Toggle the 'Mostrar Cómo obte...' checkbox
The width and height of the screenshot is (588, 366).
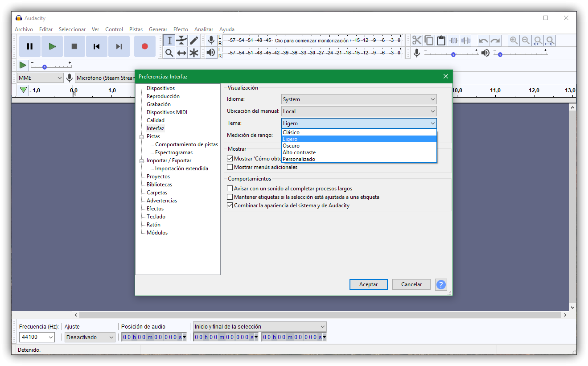[230, 159]
